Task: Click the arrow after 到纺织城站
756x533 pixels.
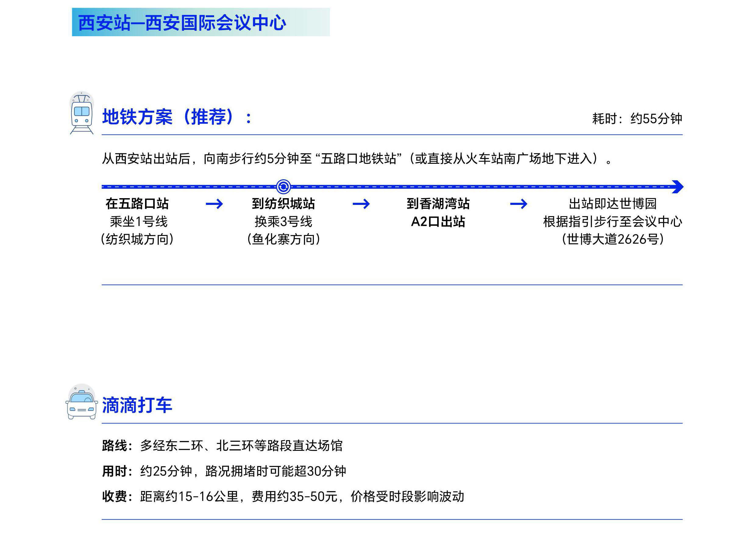Action: click(361, 204)
